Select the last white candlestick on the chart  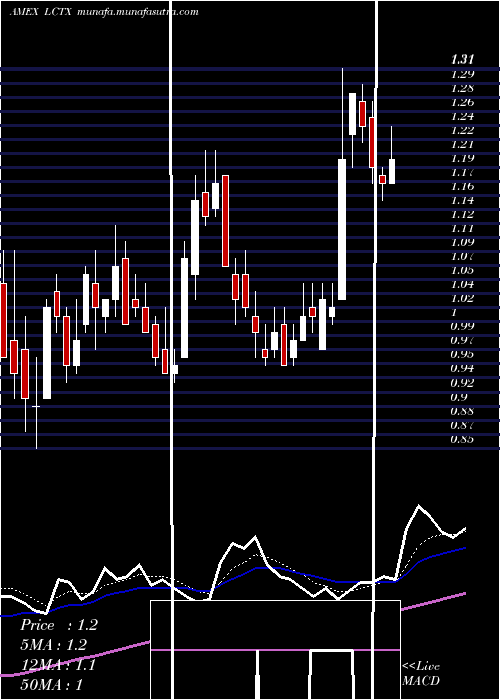(x=392, y=171)
